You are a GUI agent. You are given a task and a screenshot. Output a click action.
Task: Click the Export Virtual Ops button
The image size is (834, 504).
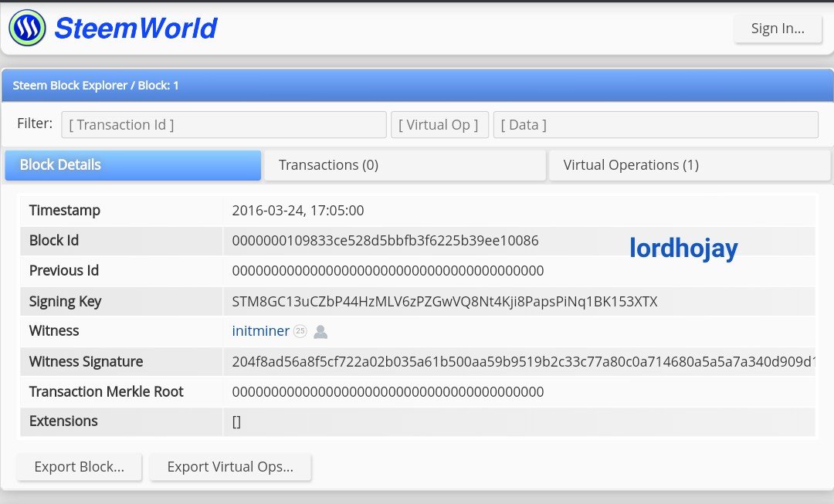tap(230, 466)
